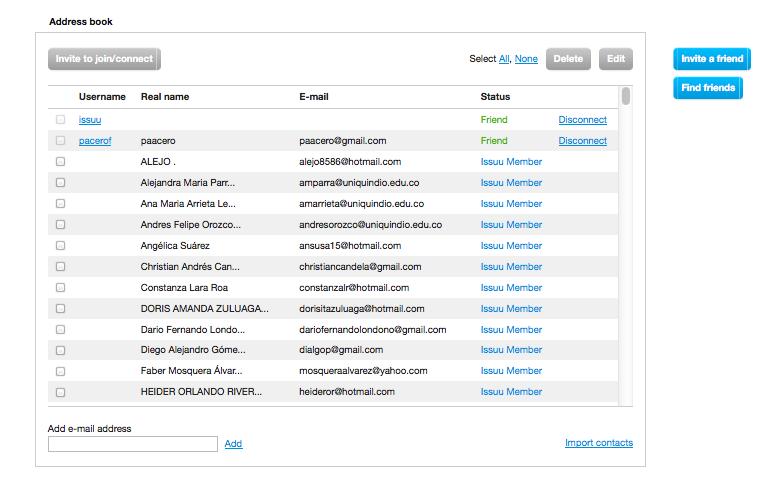Select All contacts link
The height and width of the screenshot is (487, 766).
pyautogui.click(x=504, y=59)
